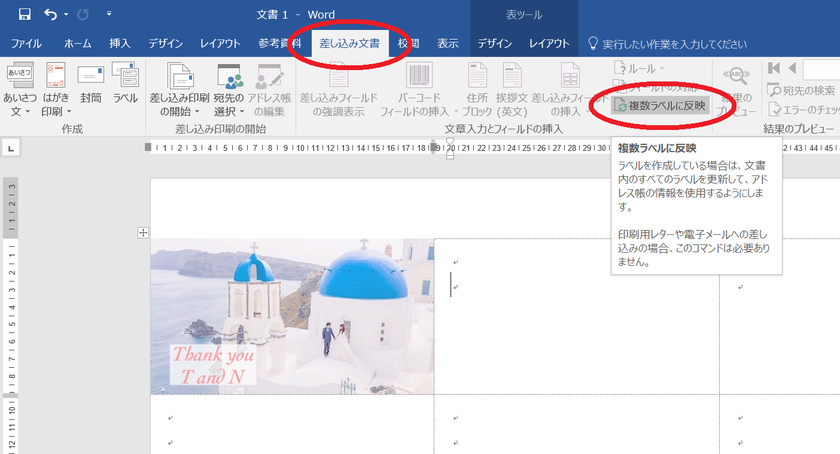Image resolution: width=840 pixels, height=454 pixels.
Task: Switch to the first レイアウト ribbon tab
Action: coord(220,43)
